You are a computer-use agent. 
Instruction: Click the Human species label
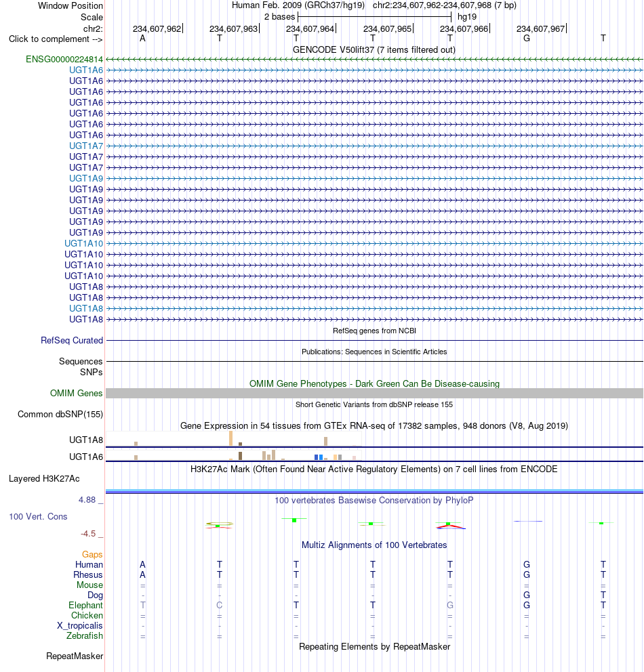(89, 564)
